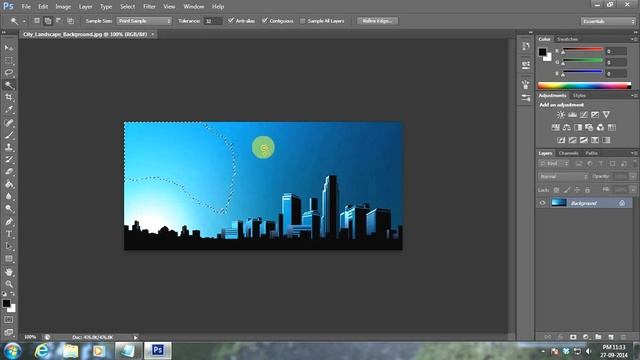Choose the Intersect with selection mode button
This screenshot has width=640, height=360.
point(70,20)
